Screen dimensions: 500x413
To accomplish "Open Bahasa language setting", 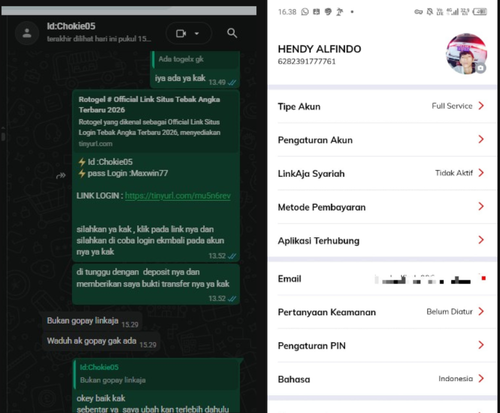I will point(382,379).
